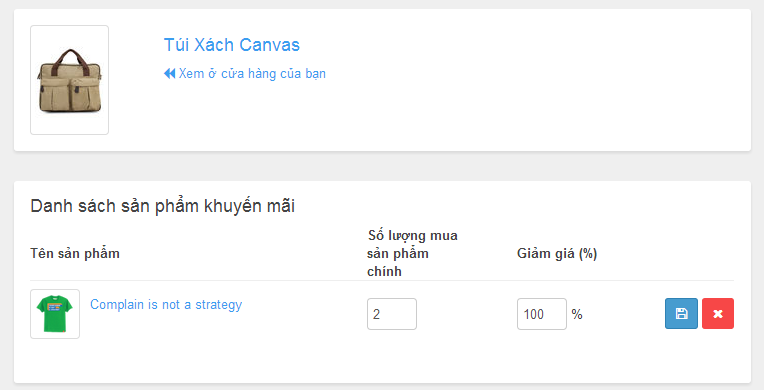Follow the Xem ở cửa hàng của bạn link

click(x=245, y=74)
